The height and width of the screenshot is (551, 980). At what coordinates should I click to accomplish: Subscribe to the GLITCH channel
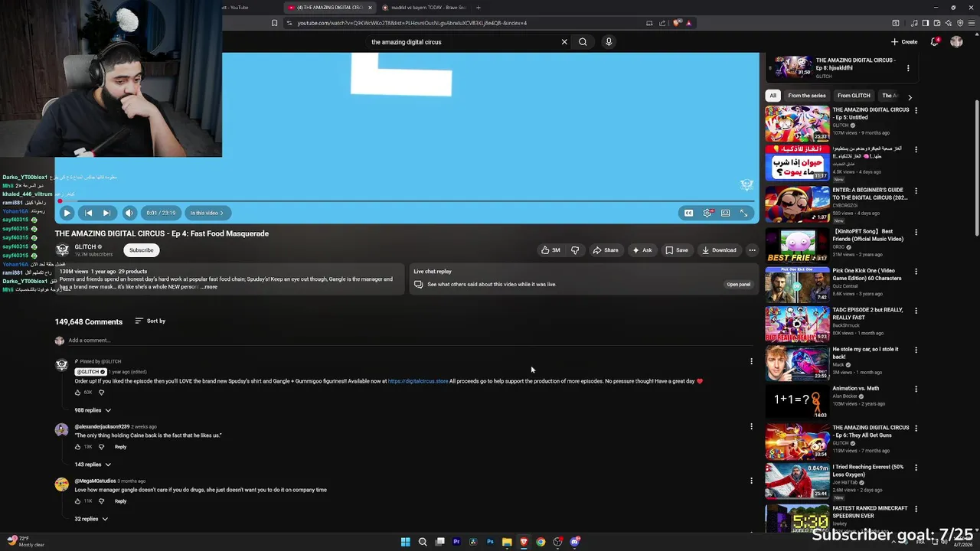click(x=141, y=250)
